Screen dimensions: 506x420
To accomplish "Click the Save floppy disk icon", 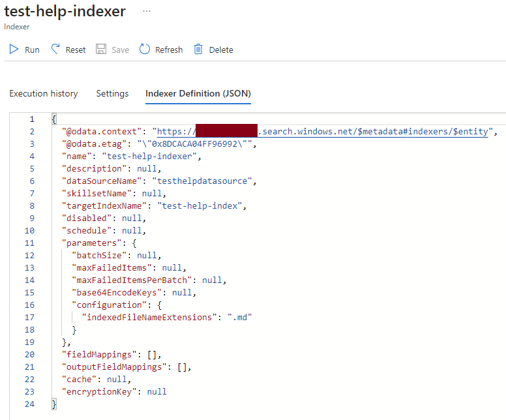I will pyautogui.click(x=101, y=49).
